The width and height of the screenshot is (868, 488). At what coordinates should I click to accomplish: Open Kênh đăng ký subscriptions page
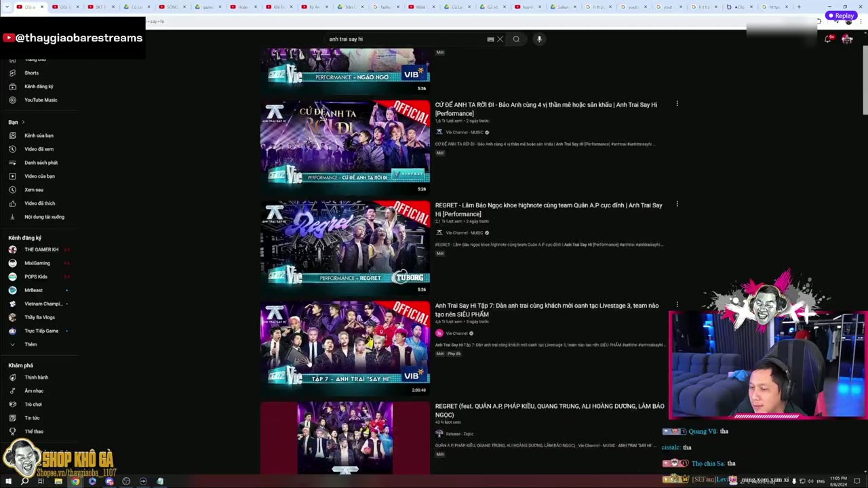pos(39,86)
